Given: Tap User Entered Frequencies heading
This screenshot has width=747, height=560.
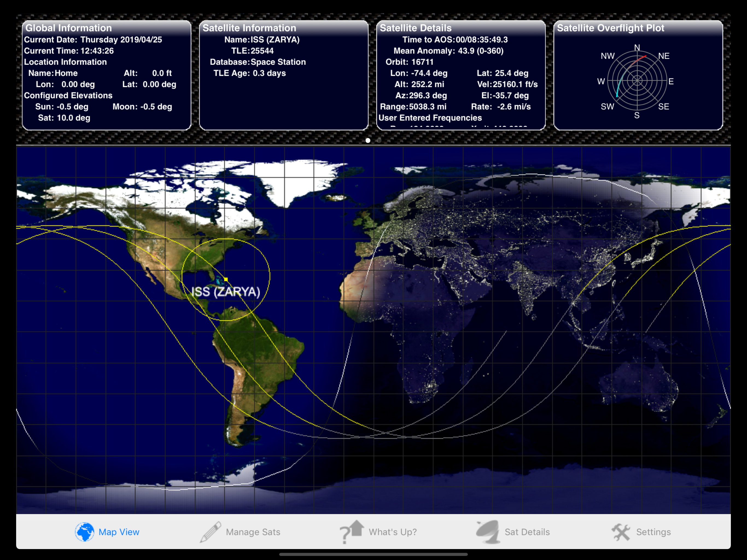Looking at the screenshot, I should point(430,118).
